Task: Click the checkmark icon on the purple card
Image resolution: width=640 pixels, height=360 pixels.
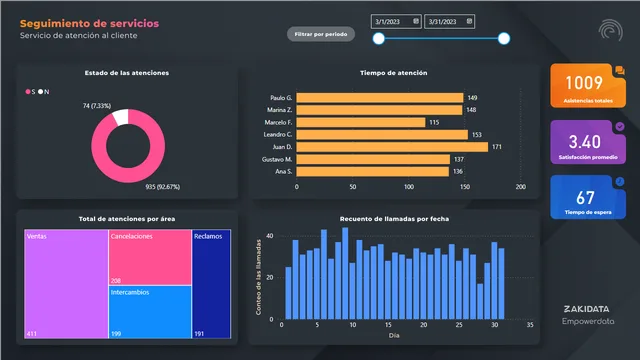Action: tap(620, 127)
